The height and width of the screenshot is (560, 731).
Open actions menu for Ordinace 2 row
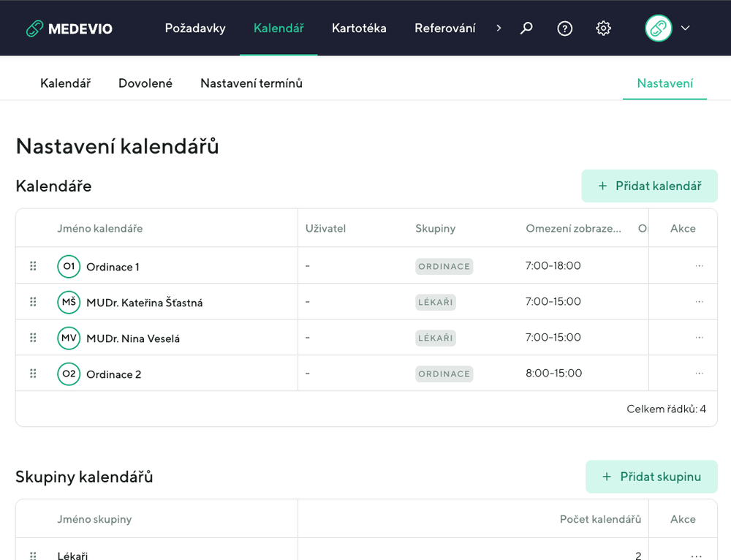click(699, 374)
